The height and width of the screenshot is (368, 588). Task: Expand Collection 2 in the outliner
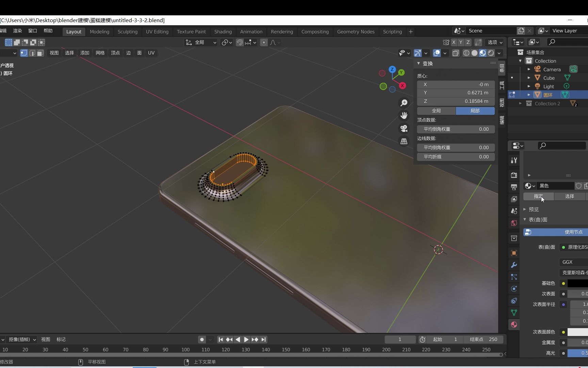coord(521,103)
